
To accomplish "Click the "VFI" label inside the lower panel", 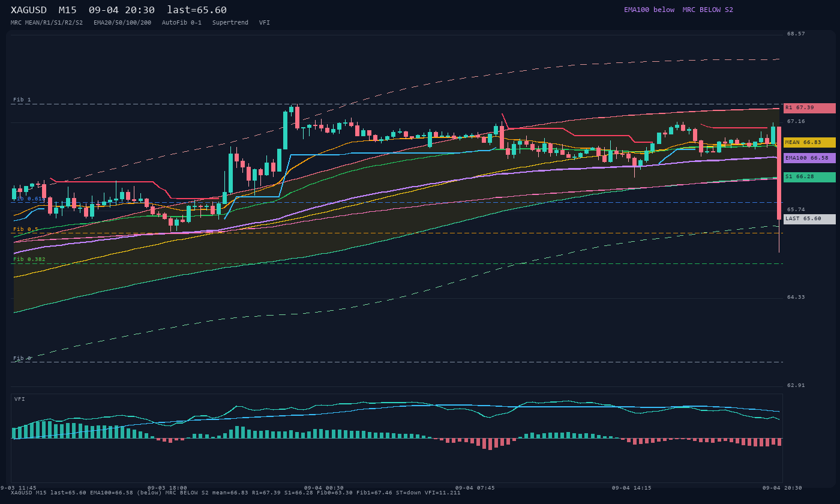I will coord(20,400).
